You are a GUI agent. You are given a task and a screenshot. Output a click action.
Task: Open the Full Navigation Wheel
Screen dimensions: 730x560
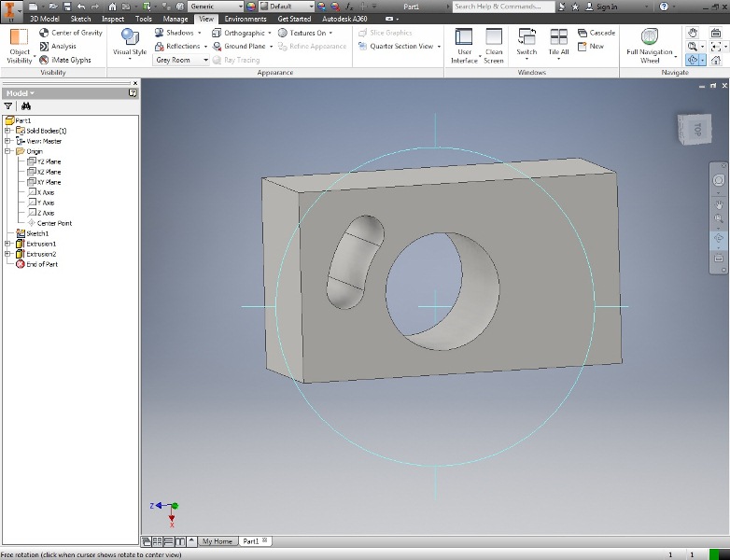click(649, 39)
